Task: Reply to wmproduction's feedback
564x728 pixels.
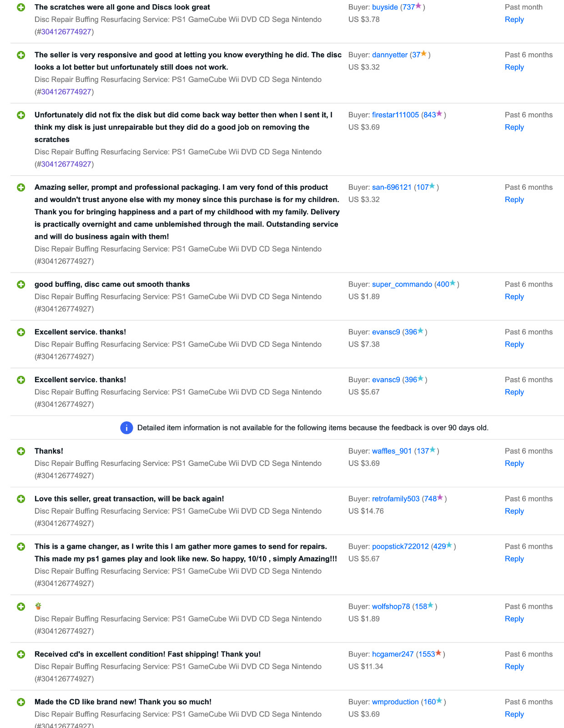Action: click(x=514, y=714)
